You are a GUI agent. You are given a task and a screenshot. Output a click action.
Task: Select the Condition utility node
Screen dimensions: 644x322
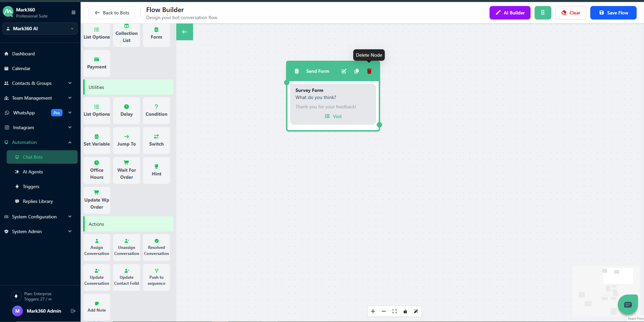pos(156,110)
